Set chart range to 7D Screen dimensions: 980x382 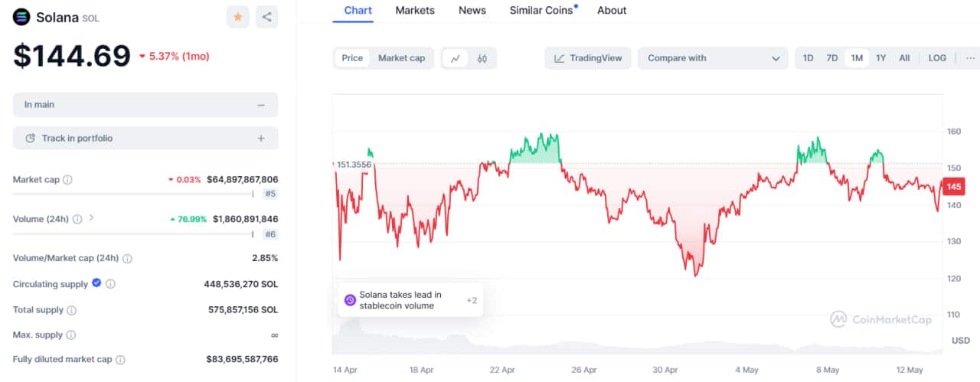click(x=832, y=58)
